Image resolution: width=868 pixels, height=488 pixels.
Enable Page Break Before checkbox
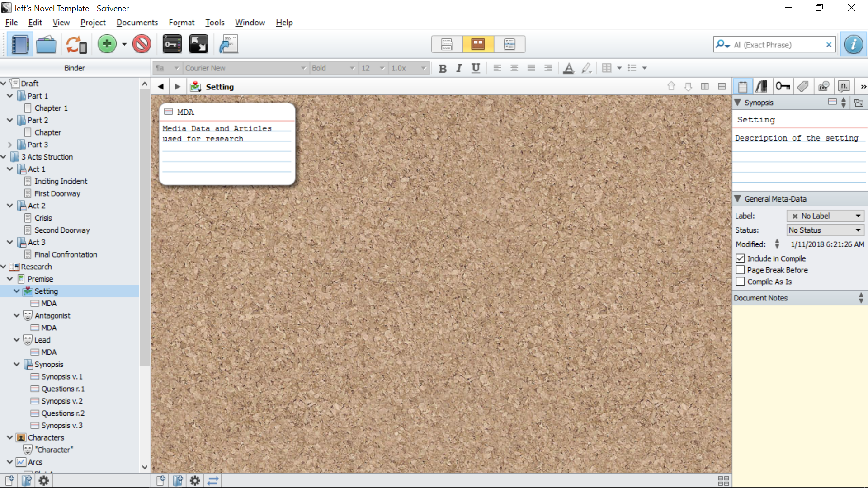click(741, 270)
